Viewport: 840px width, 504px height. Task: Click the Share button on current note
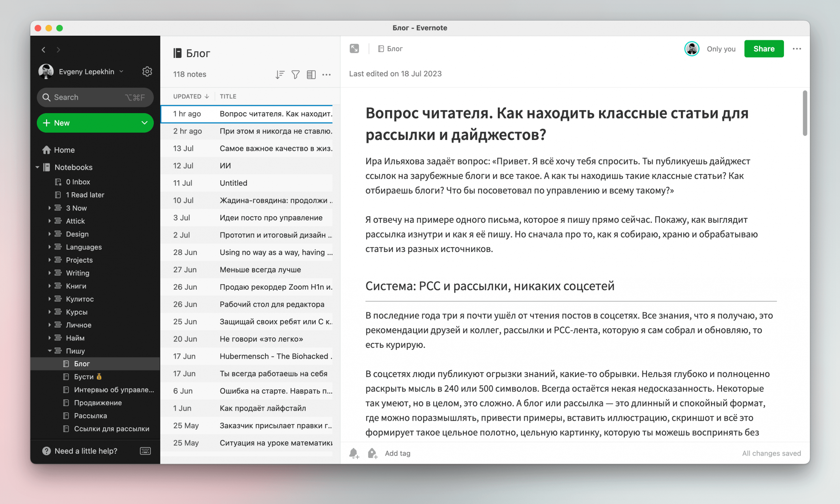pos(762,49)
